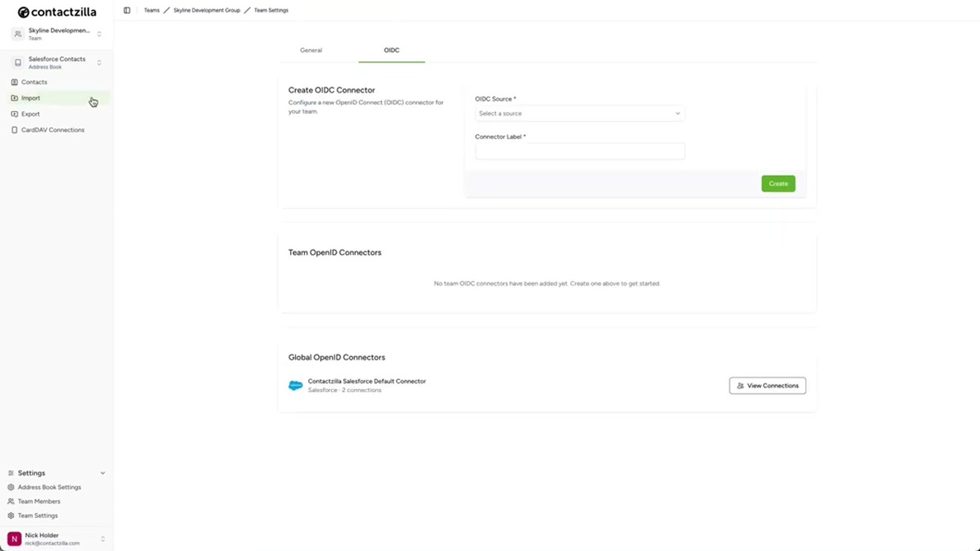Open Team Settings link in sidebar
Image resolution: width=980 pixels, height=551 pixels.
[37, 515]
